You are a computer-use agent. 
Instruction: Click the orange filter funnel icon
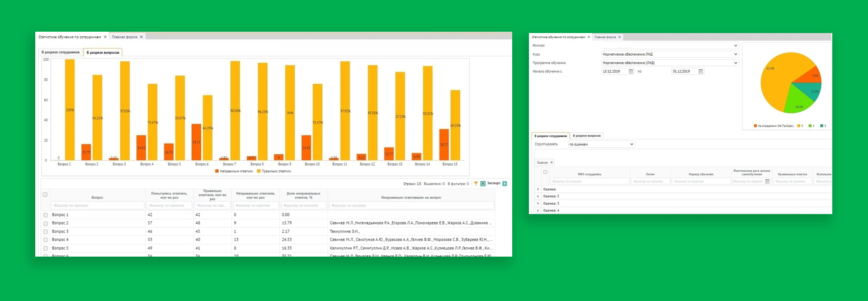pyautogui.click(x=476, y=184)
